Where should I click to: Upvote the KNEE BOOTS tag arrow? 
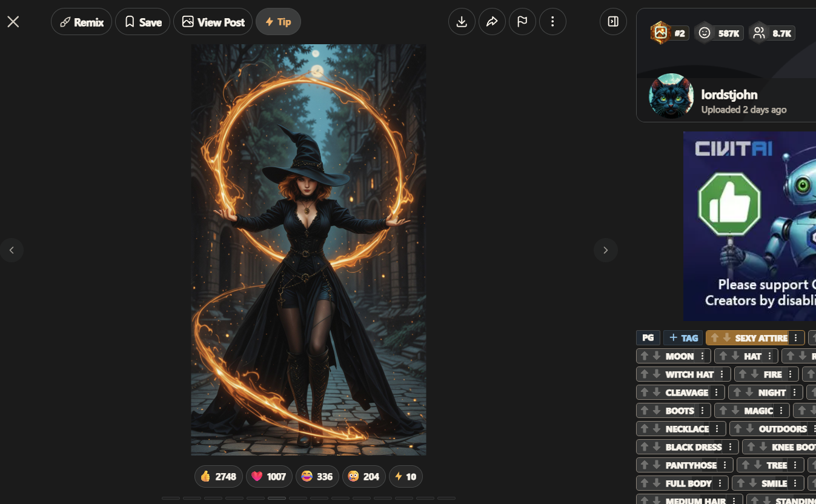(x=751, y=447)
